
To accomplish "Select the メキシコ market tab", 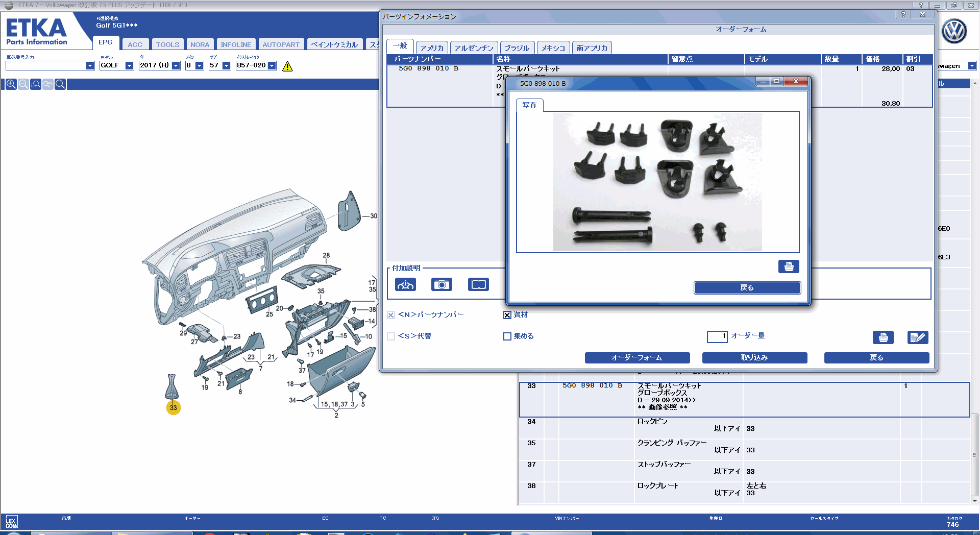I will 553,48.
